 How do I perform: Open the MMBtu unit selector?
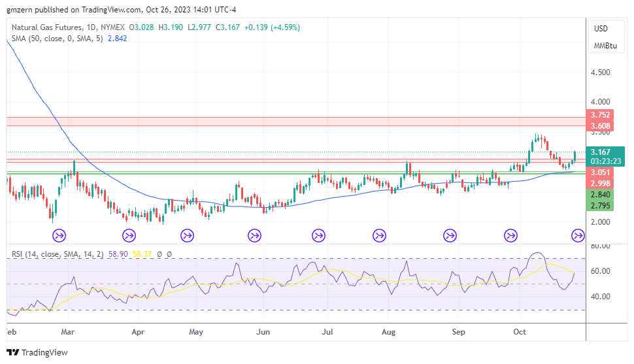pyautogui.click(x=605, y=46)
